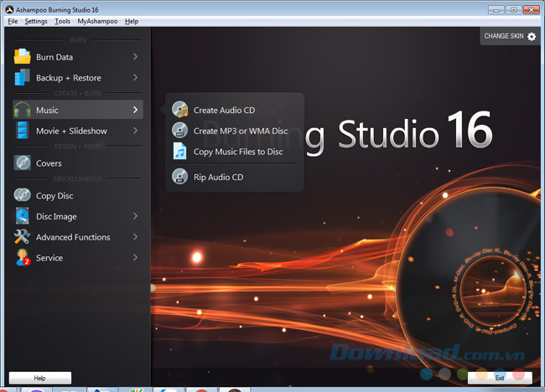
Task: Click the Burn Data folder icon
Action: pos(22,57)
